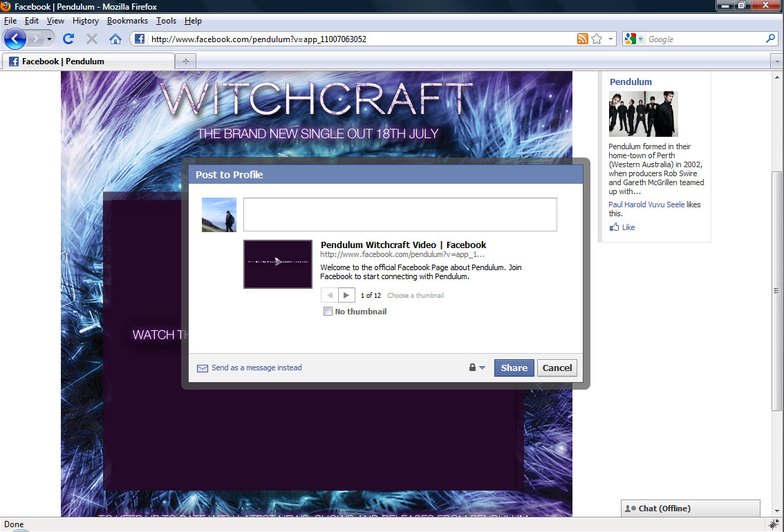Click Pendulum Witchcraft Video title

click(x=403, y=245)
